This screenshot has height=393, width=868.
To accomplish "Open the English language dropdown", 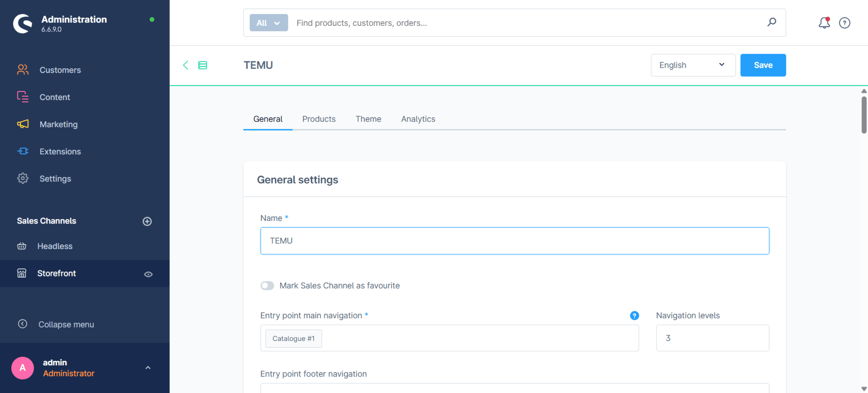I will pos(693,65).
